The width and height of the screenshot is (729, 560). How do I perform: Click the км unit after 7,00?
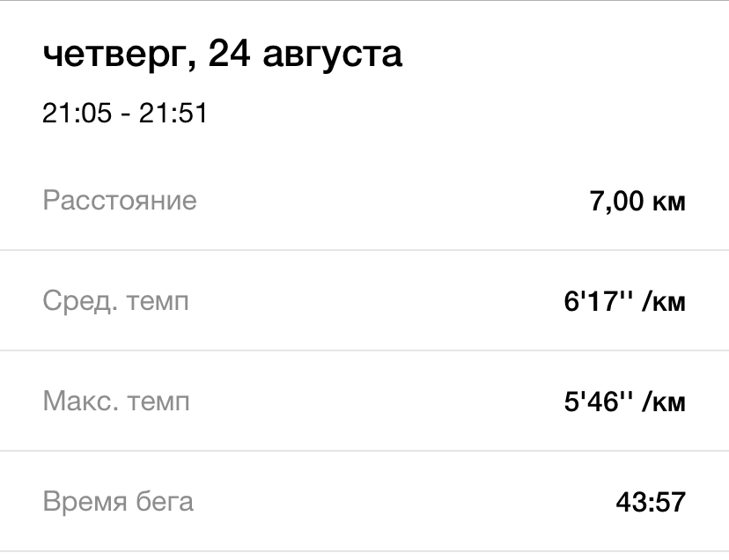pos(668,203)
